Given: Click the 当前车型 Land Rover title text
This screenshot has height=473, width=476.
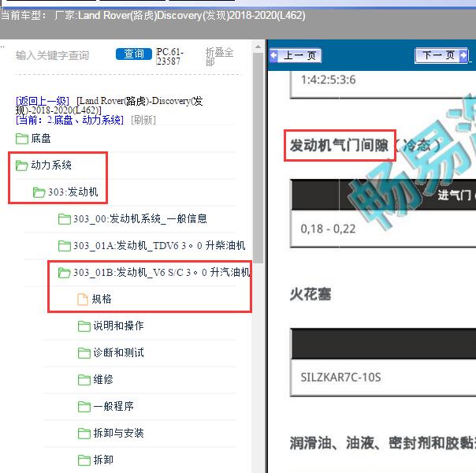Looking at the screenshot, I should 153,15.
